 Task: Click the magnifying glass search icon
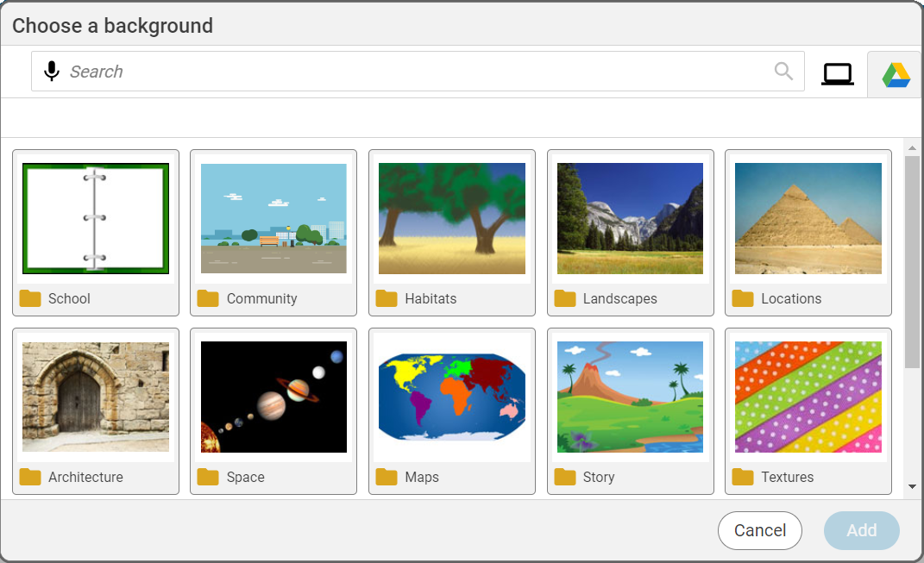(783, 71)
